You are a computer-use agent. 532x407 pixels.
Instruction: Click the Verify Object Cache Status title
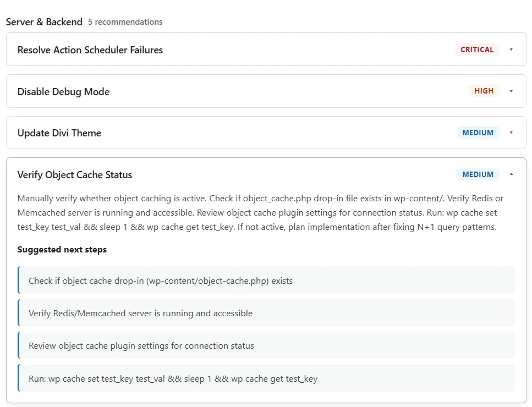[75, 174]
